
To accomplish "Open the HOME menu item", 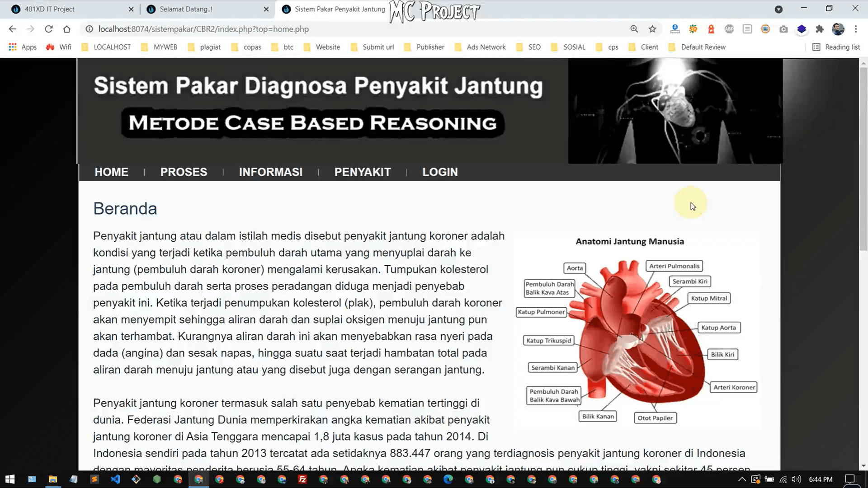I will coord(111,172).
